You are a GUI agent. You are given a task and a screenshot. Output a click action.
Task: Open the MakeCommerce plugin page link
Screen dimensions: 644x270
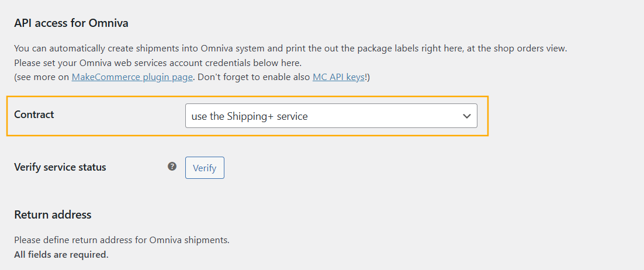[x=132, y=77]
